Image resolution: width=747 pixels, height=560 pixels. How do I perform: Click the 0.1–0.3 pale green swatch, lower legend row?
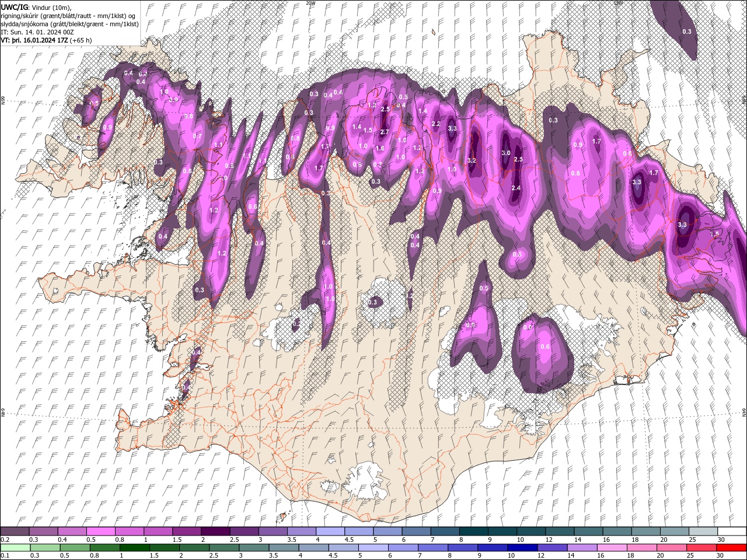pos(15,547)
